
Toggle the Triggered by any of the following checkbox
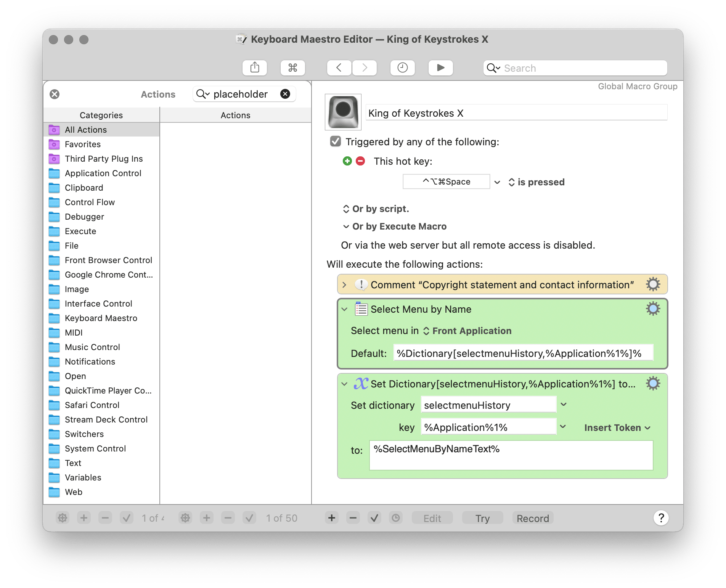[x=335, y=141]
